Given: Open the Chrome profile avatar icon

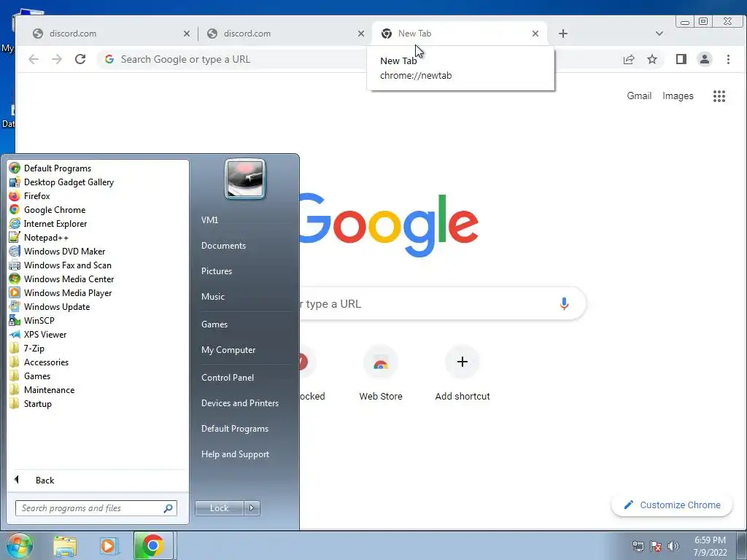Looking at the screenshot, I should [x=705, y=59].
